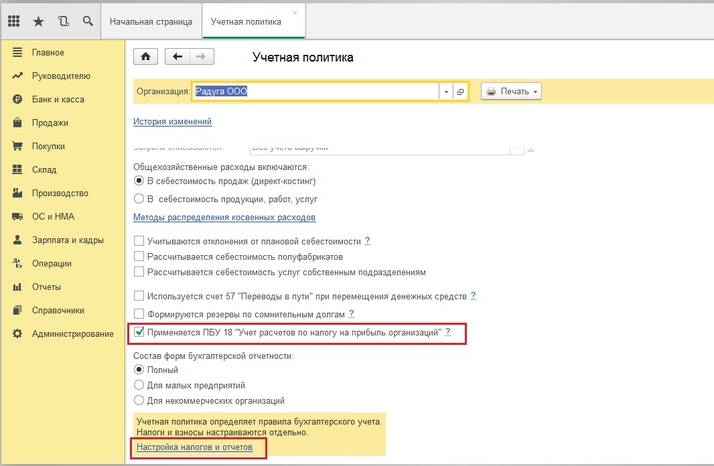This screenshot has height=466, width=714.
Task: Close the Учетная политика tab
Action: coord(295,13)
